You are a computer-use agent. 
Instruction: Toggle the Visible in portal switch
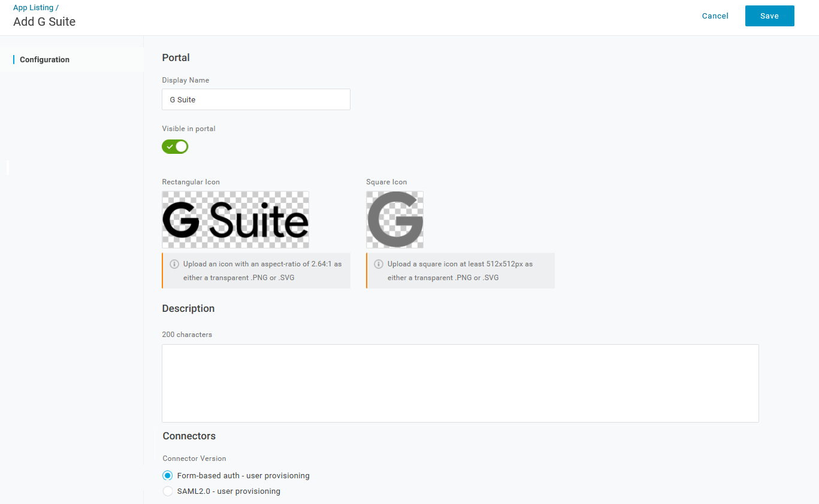(175, 147)
